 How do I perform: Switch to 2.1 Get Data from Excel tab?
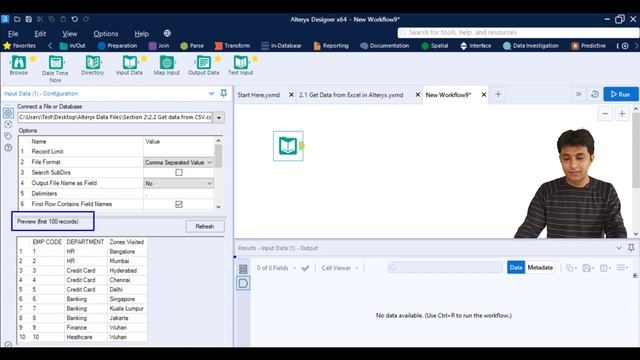[x=351, y=95]
